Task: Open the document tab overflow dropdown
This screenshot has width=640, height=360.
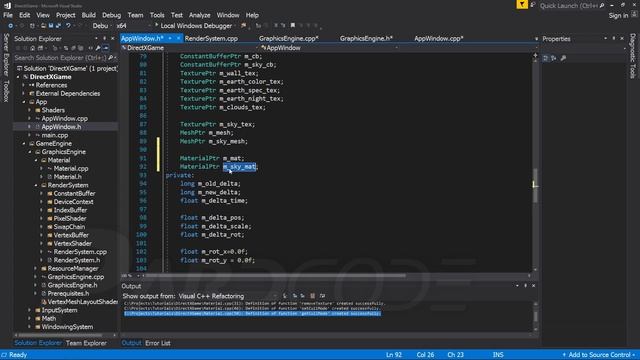Action: click(x=536, y=39)
